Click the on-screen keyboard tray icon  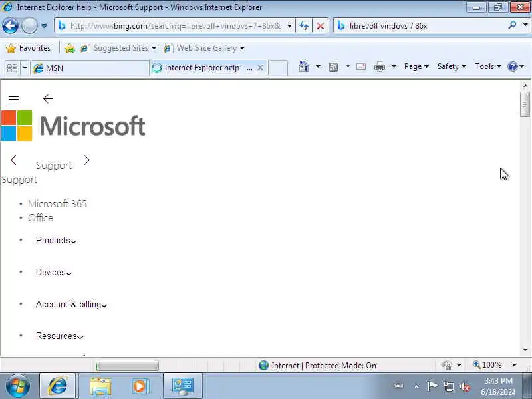(x=398, y=386)
